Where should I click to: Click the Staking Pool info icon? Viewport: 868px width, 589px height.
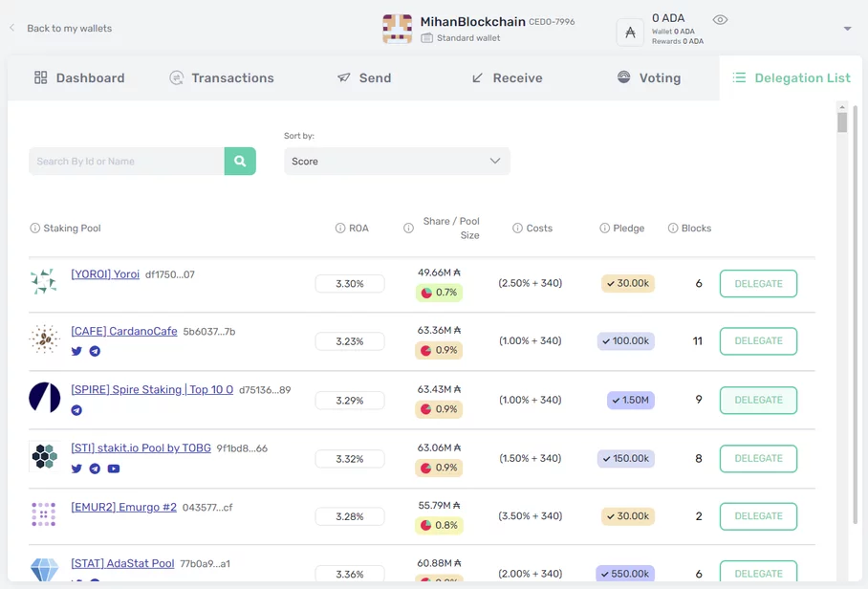pos(35,229)
